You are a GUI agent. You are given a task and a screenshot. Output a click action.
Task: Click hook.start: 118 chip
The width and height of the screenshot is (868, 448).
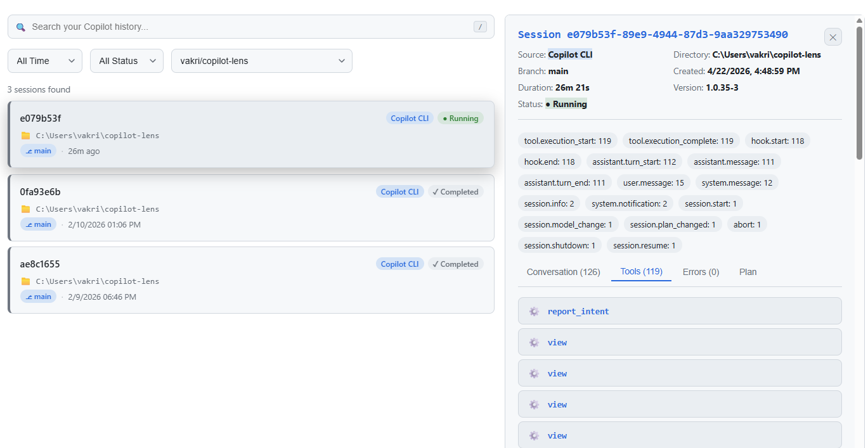[x=777, y=141]
